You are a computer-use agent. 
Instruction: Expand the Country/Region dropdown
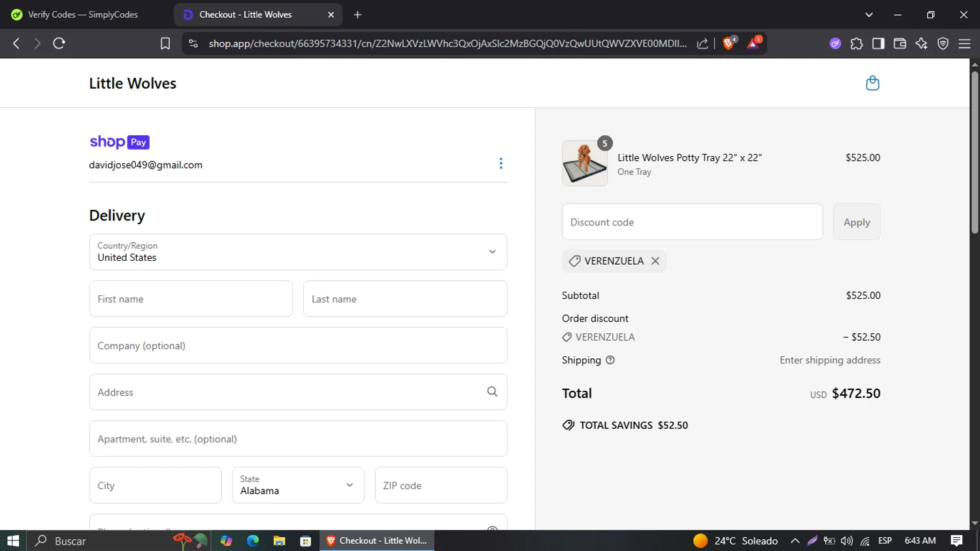click(x=298, y=252)
